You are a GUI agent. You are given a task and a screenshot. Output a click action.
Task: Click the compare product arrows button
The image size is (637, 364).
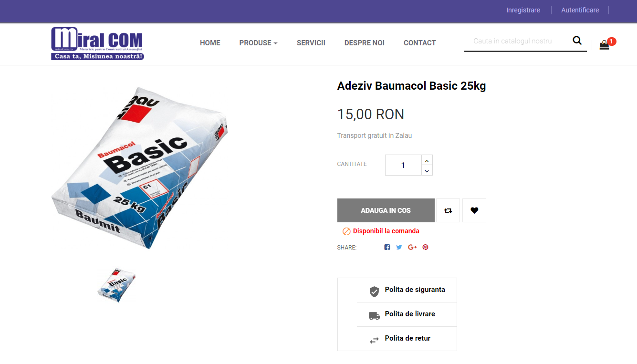tap(448, 210)
